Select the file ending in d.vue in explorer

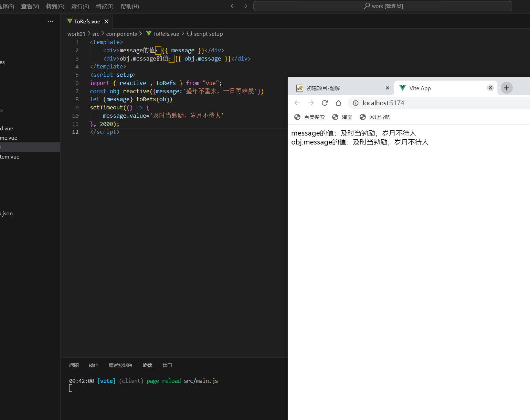click(x=30, y=128)
